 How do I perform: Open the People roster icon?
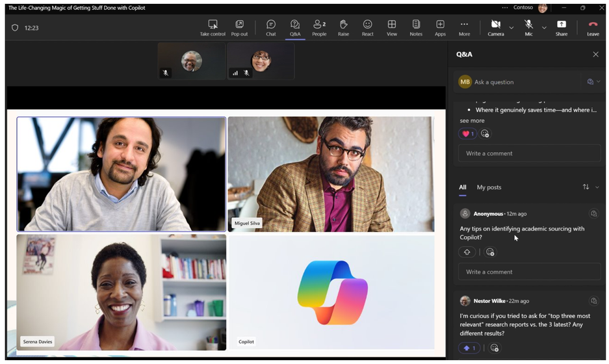pyautogui.click(x=319, y=28)
